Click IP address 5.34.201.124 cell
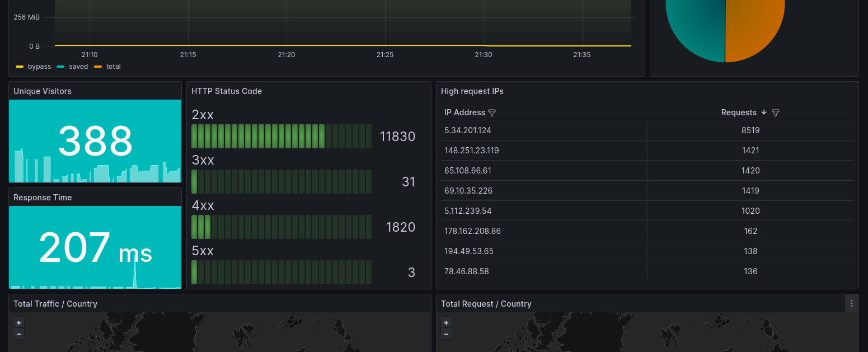The image size is (868, 352). (468, 130)
